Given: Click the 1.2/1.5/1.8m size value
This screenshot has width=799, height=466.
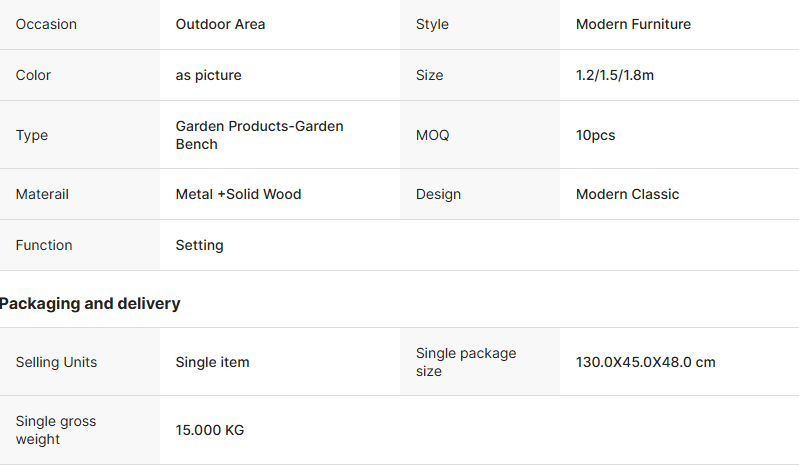Looking at the screenshot, I should [x=615, y=75].
